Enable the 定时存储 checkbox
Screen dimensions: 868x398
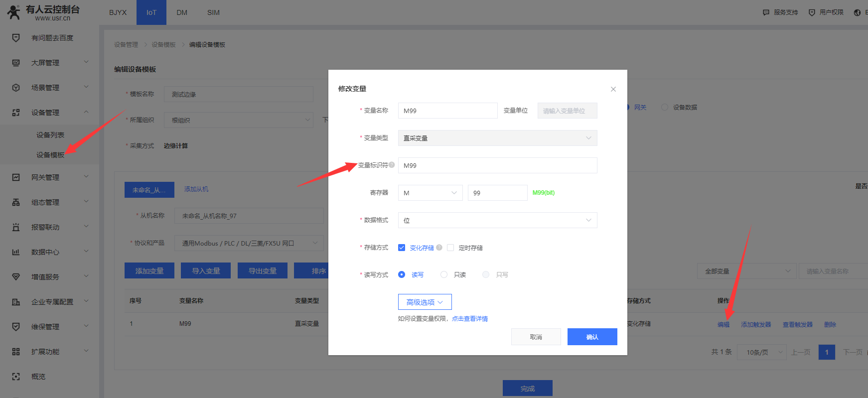pos(450,248)
